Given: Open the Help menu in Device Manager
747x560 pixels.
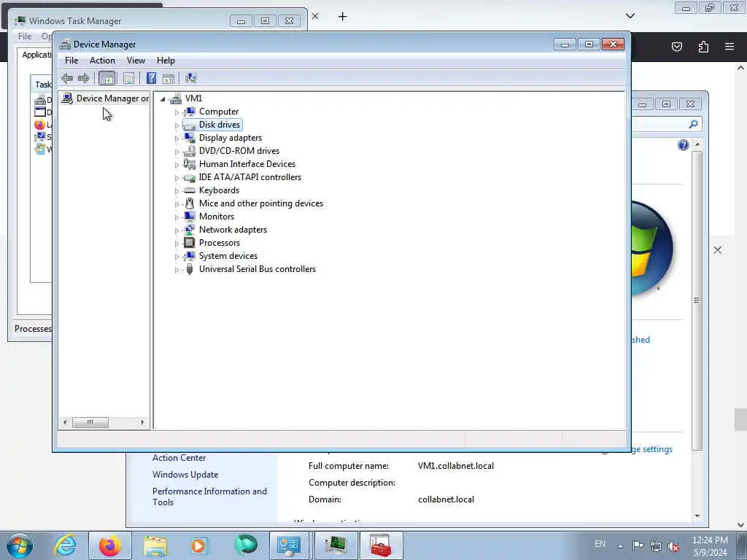Looking at the screenshot, I should pyautogui.click(x=166, y=61).
